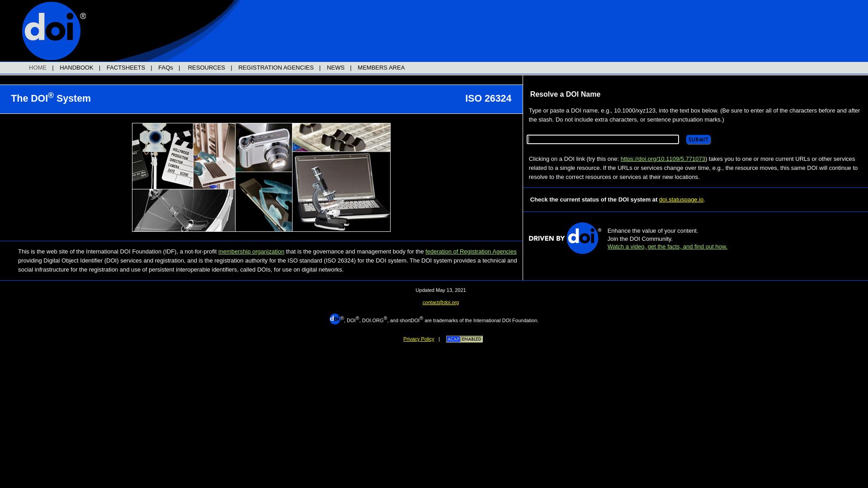Image resolution: width=868 pixels, height=488 pixels.
Task: Open the Watch a video link
Action: point(667,247)
